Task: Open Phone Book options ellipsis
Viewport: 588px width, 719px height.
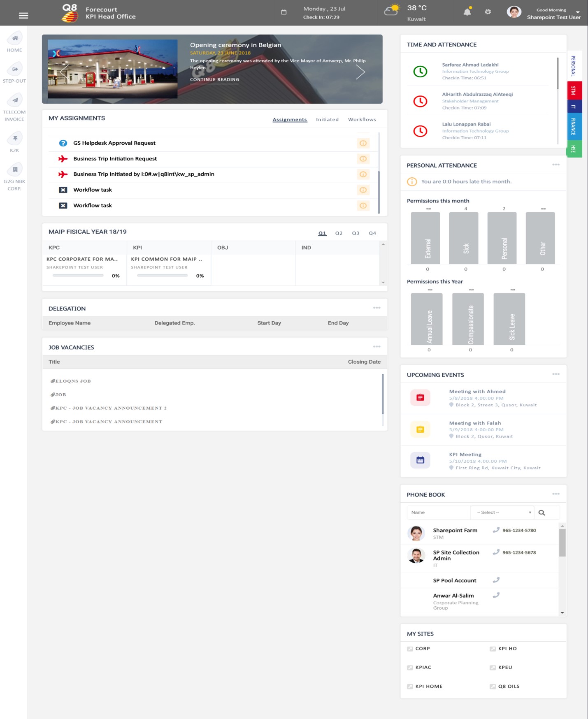Action: [556, 494]
